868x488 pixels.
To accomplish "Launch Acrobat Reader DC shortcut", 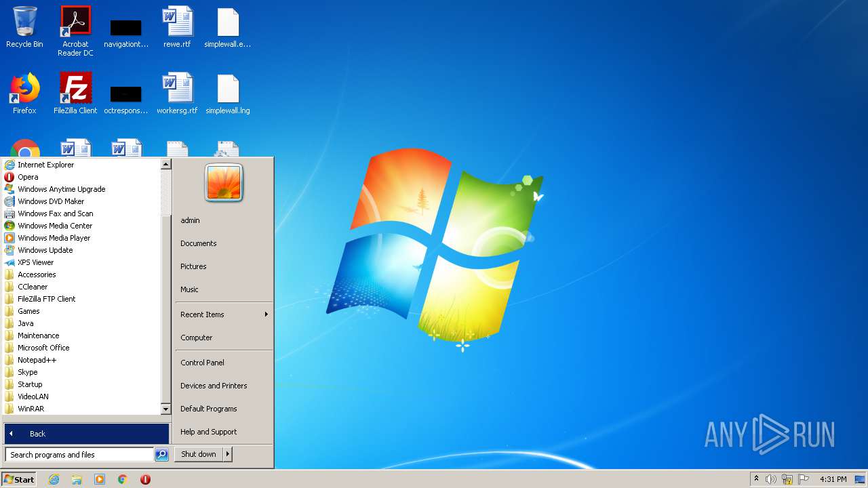I will tap(75, 31).
